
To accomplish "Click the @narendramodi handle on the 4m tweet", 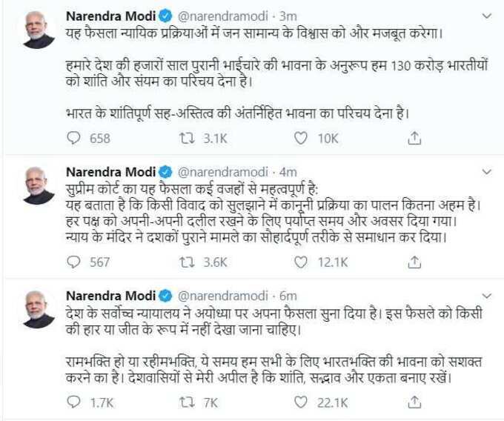I will (223, 172).
